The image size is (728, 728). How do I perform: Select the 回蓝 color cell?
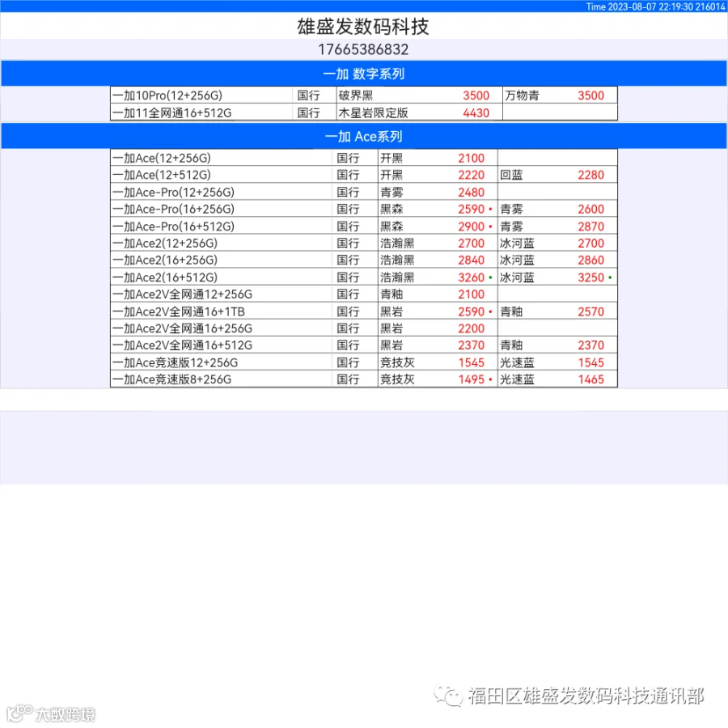[x=511, y=175]
